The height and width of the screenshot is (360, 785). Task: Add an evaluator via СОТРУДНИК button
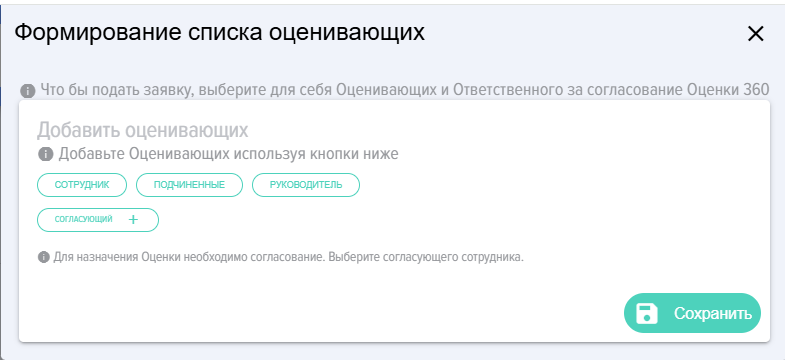[x=82, y=185]
